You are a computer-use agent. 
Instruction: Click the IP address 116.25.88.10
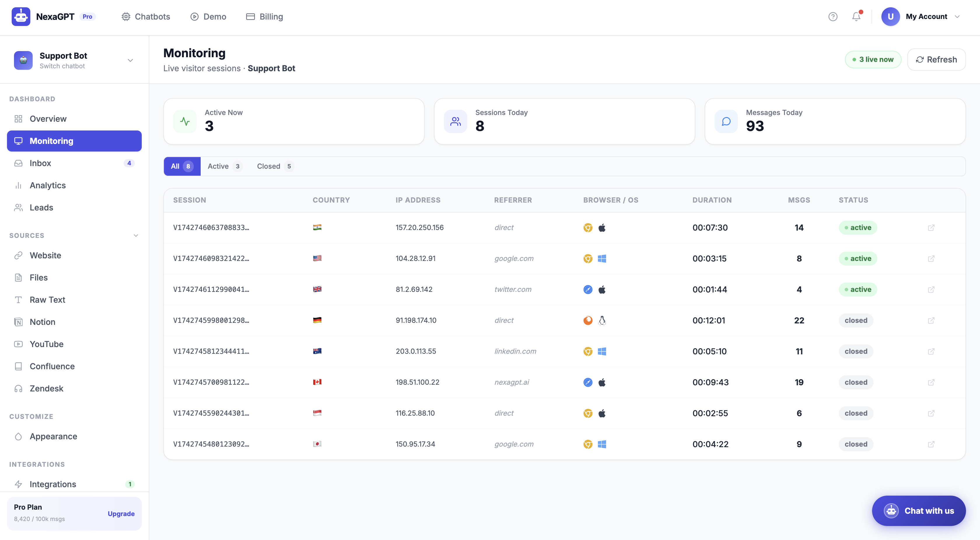pyautogui.click(x=415, y=413)
